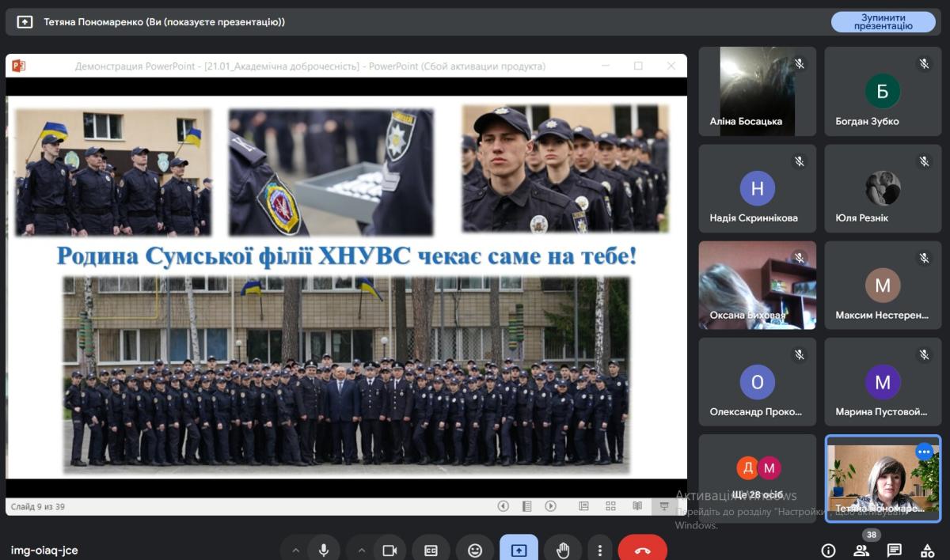950x560 pixels.
Task: Expand video settings arrow beside camera
Action: click(362, 551)
